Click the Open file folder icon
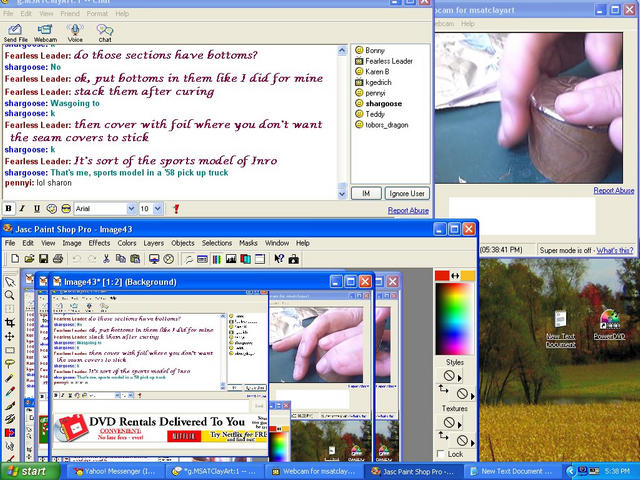 (x=29, y=259)
